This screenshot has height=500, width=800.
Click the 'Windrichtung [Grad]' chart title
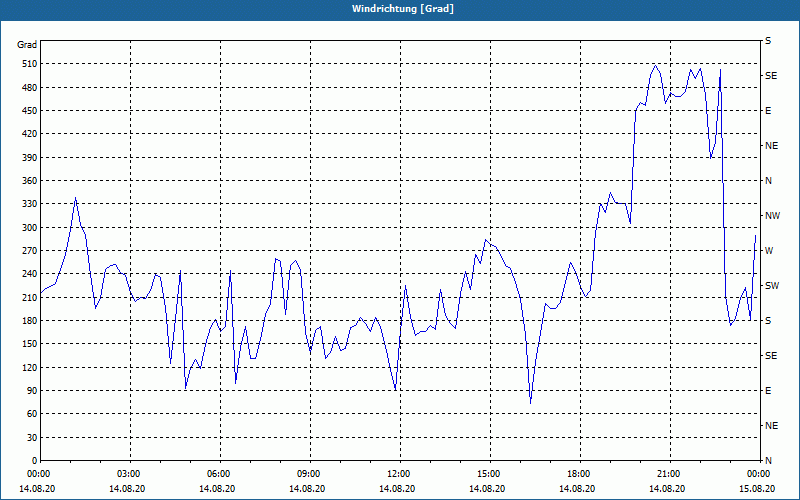[403, 9]
